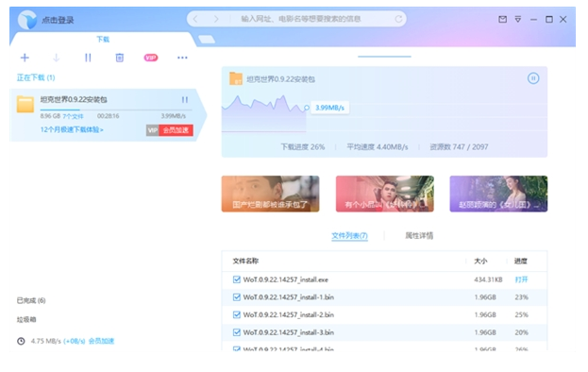
Task: Click the 会员加速 link in status bar
Action: [101, 341]
